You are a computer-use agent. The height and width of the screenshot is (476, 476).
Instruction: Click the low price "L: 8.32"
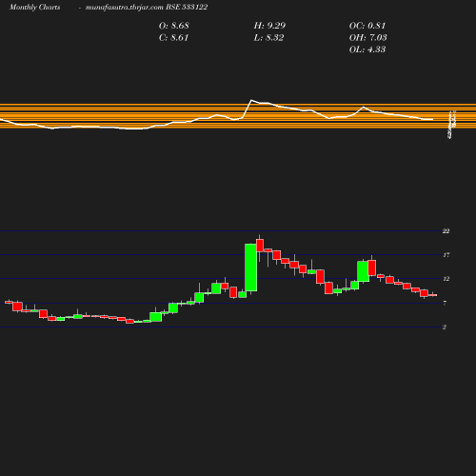pyautogui.click(x=268, y=38)
